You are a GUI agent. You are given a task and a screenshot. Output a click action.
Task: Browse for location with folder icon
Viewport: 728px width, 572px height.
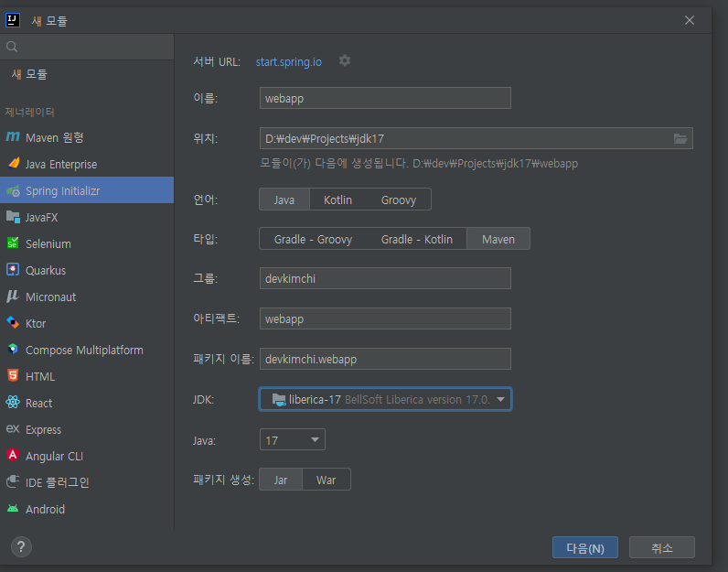pyautogui.click(x=680, y=138)
